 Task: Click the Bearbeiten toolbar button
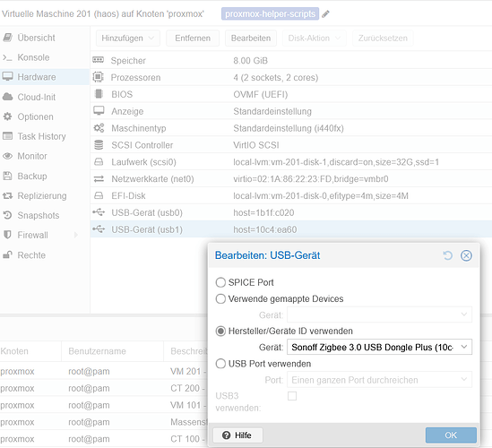click(251, 39)
